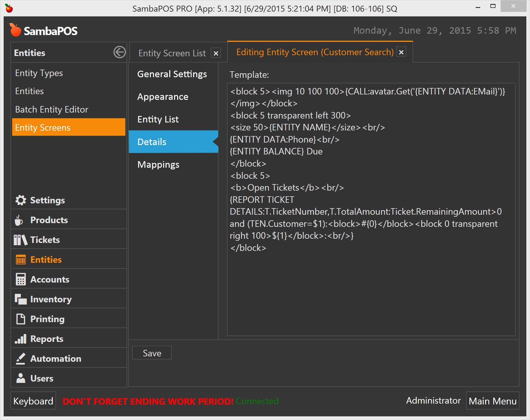This screenshot has width=530, height=420.
Task: Select the Details section
Action: coord(173,142)
